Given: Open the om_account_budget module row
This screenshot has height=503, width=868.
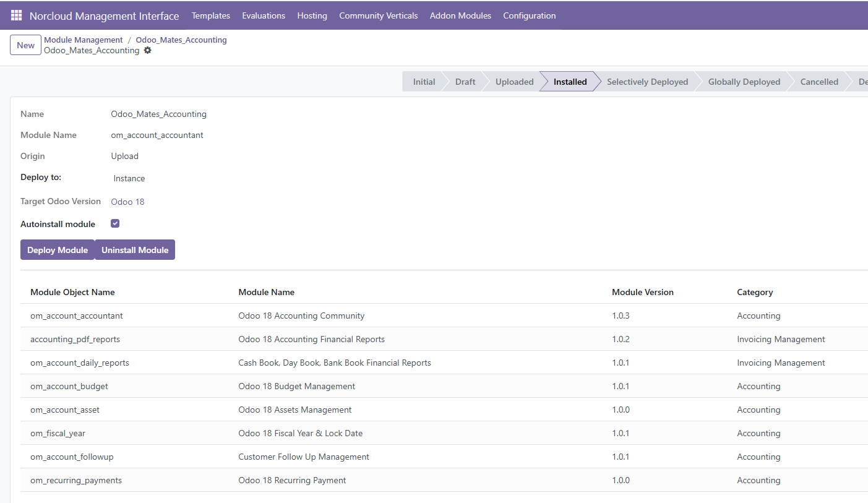Looking at the screenshot, I should click(444, 386).
